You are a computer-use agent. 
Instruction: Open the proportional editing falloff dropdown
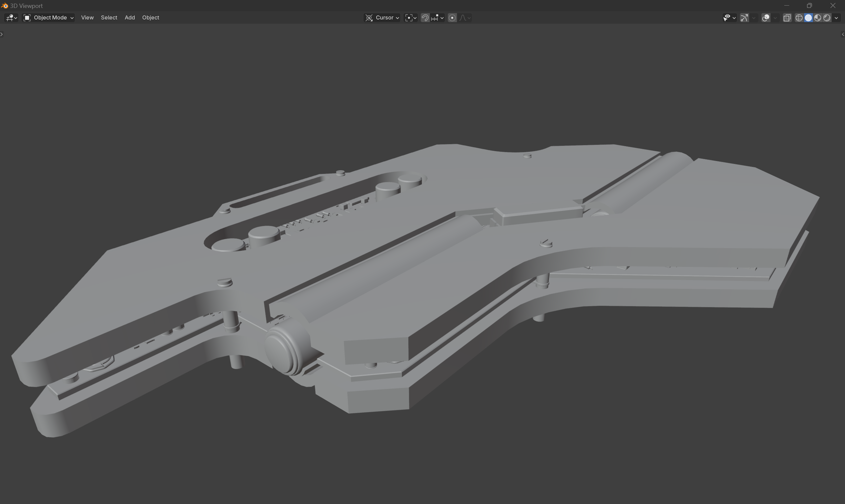[x=465, y=18]
